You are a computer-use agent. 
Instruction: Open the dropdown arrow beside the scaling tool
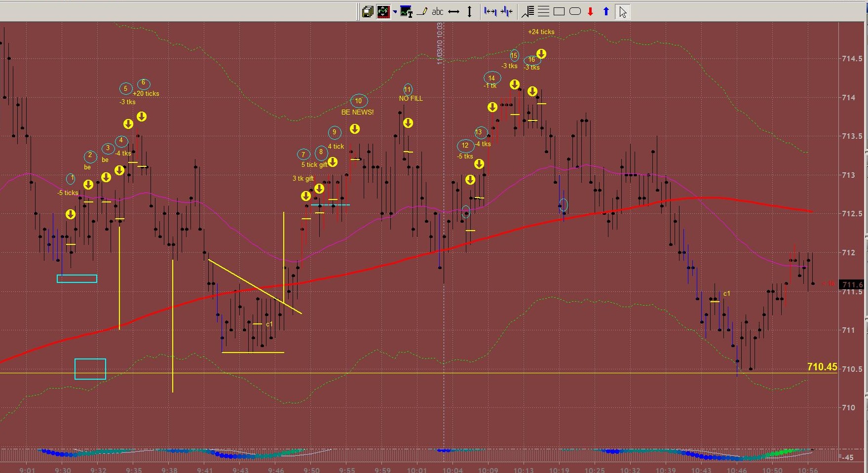tap(395, 11)
